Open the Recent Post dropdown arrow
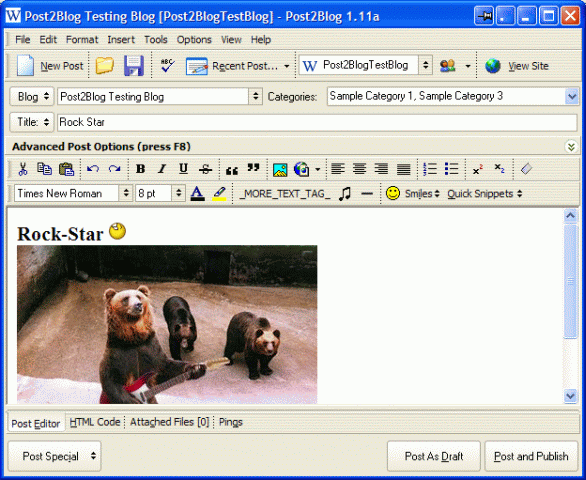This screenshot has width=586, height=480. point(287,66)
